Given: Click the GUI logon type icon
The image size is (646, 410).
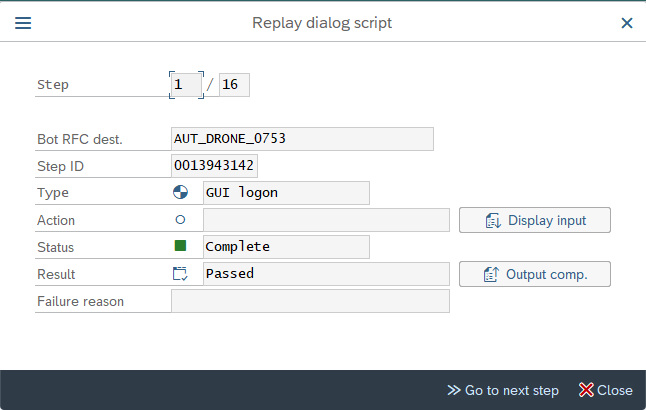Looking at the screenshot, I should (x=180, y=192).
